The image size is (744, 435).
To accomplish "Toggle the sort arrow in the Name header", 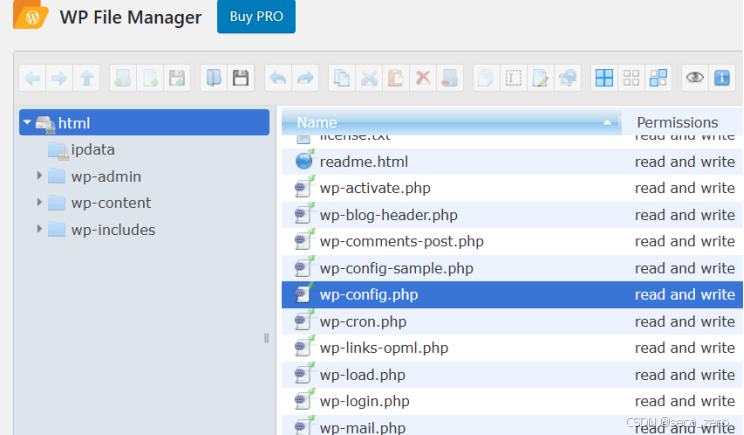I will [x=607, y=122].
